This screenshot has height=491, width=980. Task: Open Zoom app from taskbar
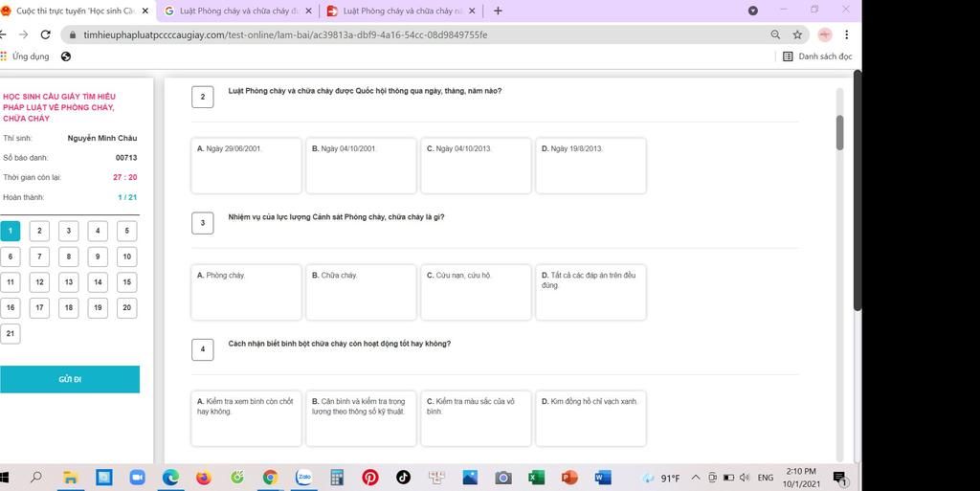pyautogui.click(x=137, y=478)
